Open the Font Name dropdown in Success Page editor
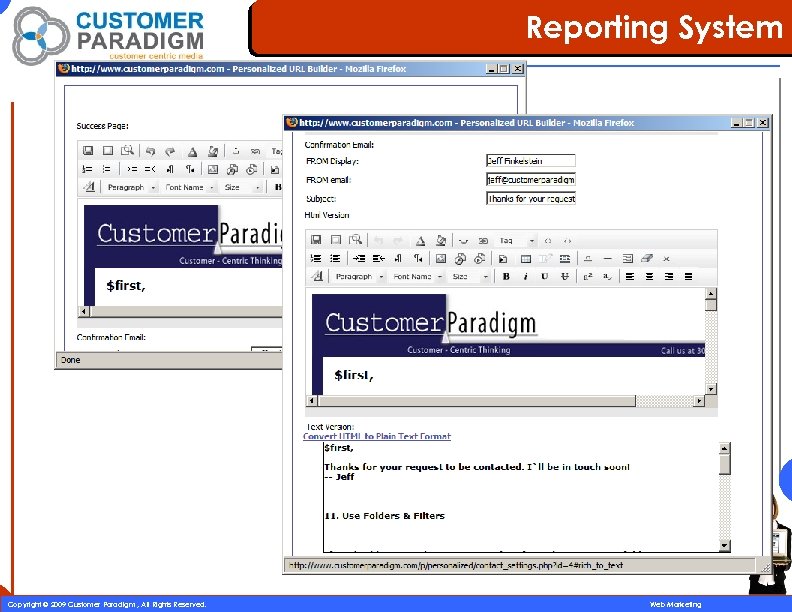The width and height of the screenshot is (792, 612). (189, 187)
